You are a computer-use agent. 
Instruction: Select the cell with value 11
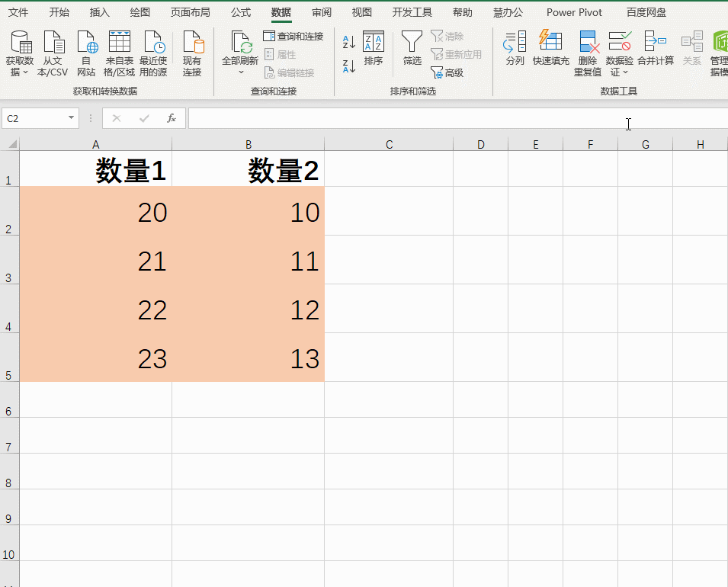click(249, 260)
